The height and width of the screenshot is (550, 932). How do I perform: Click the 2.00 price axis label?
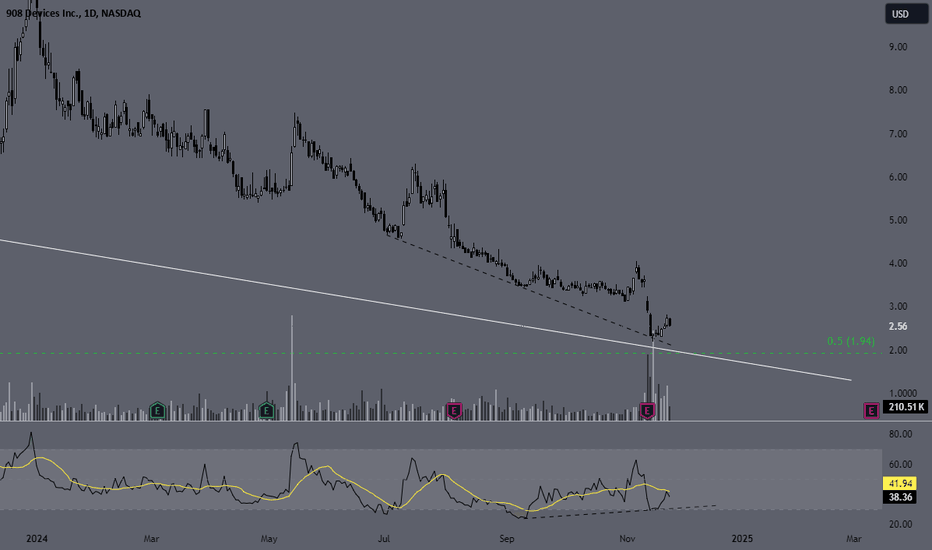coord(898,351)
